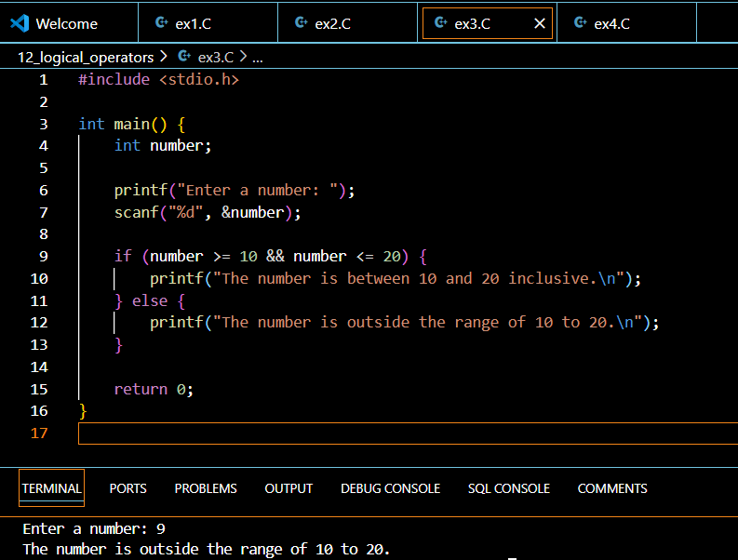Open the Welcome tab
The height and width of the screenshot is (560, 738).
[x=66, y=23]
